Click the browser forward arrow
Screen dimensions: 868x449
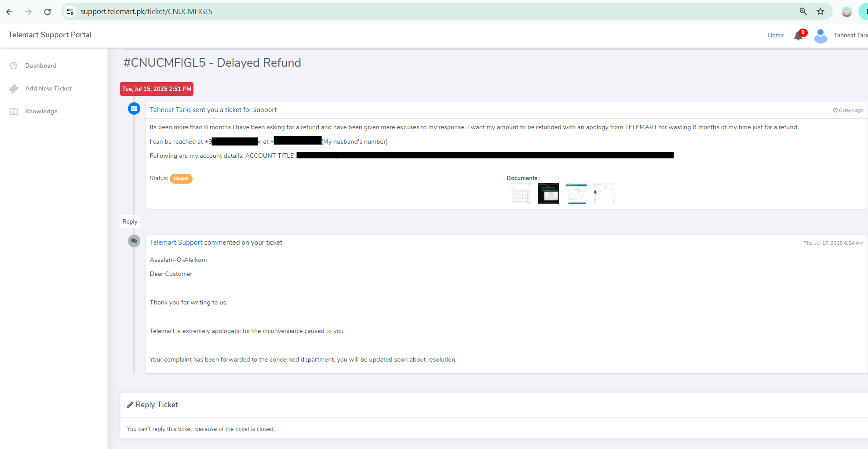pyautogui.click(x=29, y=12)
